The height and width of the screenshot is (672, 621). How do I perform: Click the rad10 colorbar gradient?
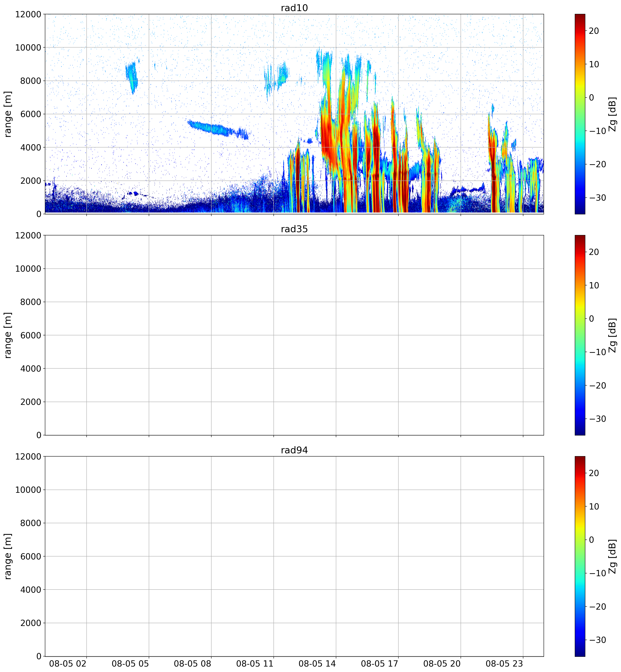(x=580, y=114)
